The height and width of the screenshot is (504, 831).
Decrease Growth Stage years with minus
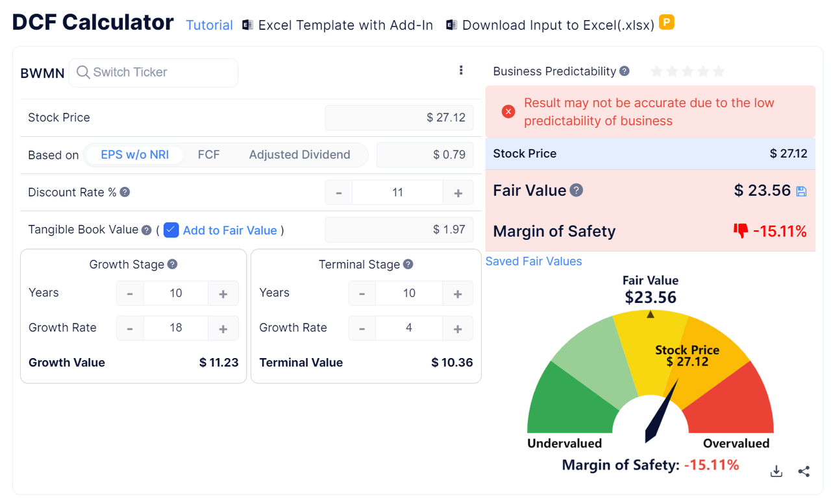click(130, 293)
